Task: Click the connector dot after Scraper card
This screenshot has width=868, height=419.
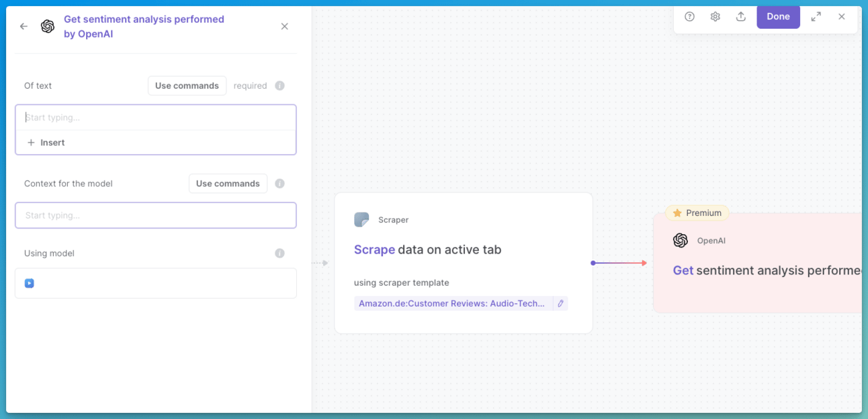Action: point(593,263)
